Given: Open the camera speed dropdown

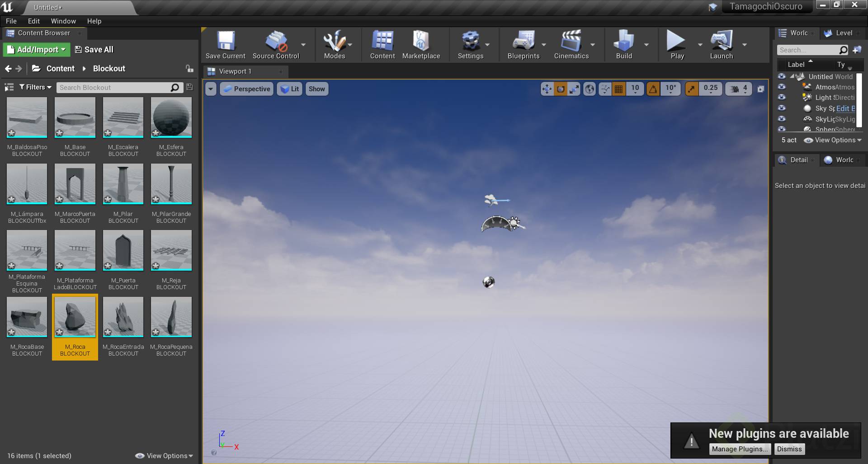Looking at the screenshot, I should point(739,89).
